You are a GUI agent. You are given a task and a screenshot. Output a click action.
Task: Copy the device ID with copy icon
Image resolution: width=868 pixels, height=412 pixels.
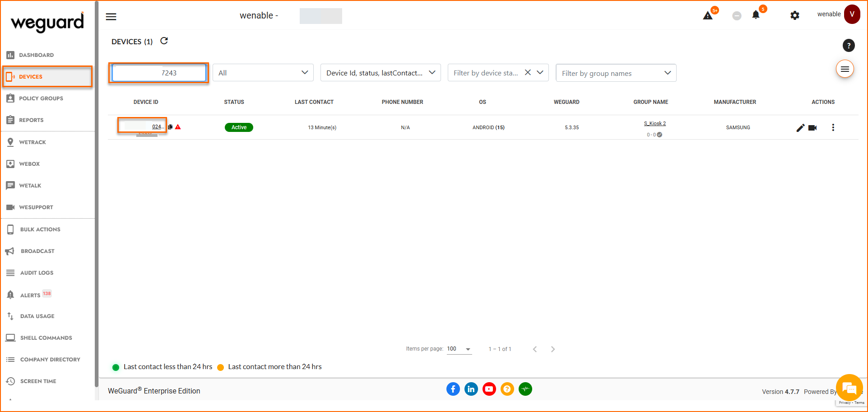coord(170,127)
